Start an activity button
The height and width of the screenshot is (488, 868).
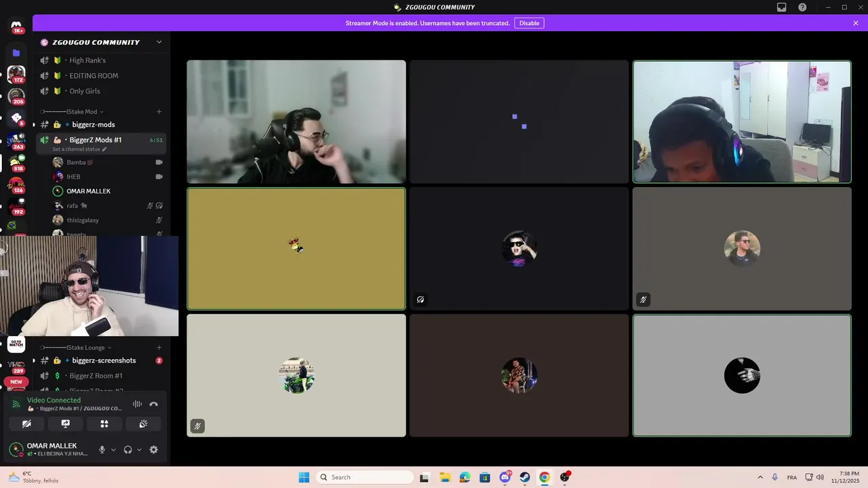[104, 424]
